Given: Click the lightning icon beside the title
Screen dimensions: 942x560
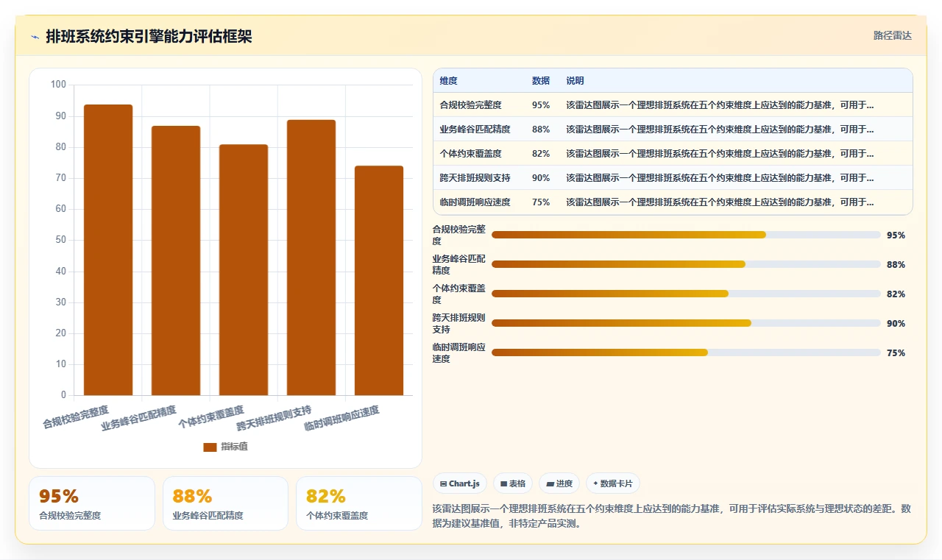Looking at the screenshot, I should (35, 37).
